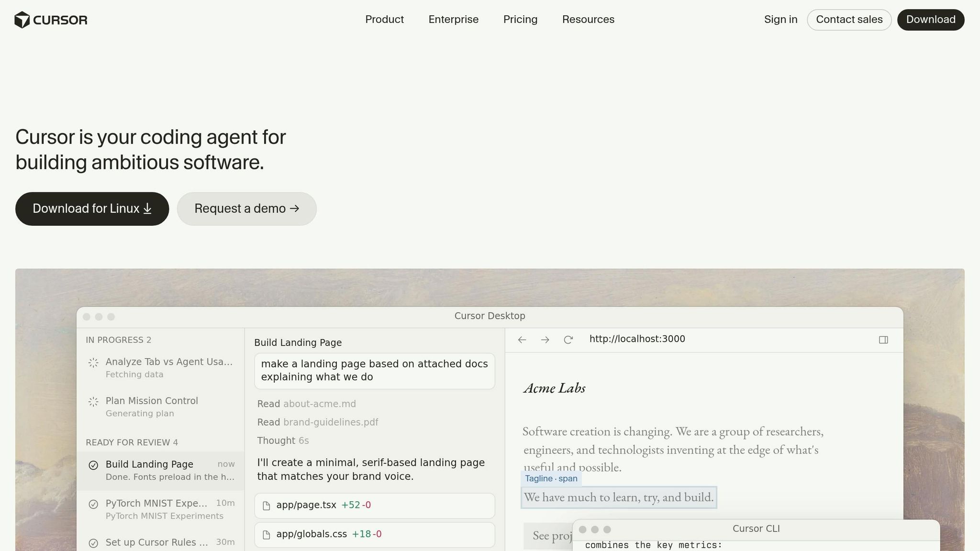This screenshot has height=551, width=980.
Task: Click Download for Linux button
Action: [x=92, y=209]
